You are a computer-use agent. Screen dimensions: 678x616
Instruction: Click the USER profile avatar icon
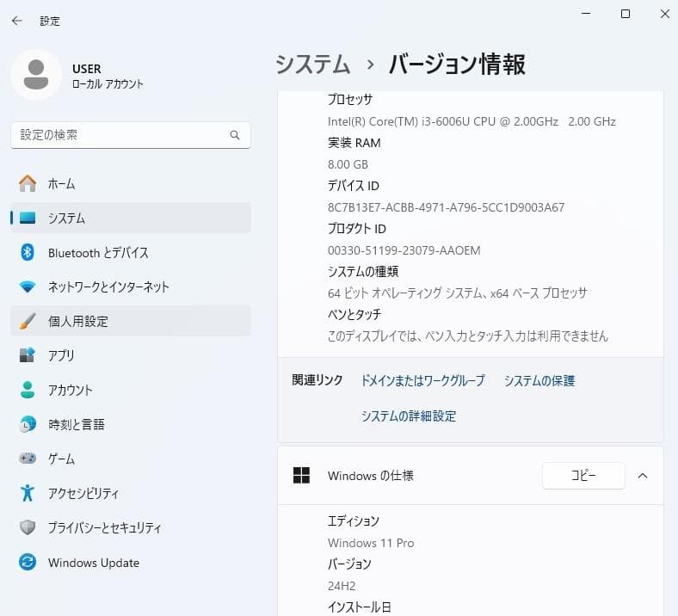[36, 75]
